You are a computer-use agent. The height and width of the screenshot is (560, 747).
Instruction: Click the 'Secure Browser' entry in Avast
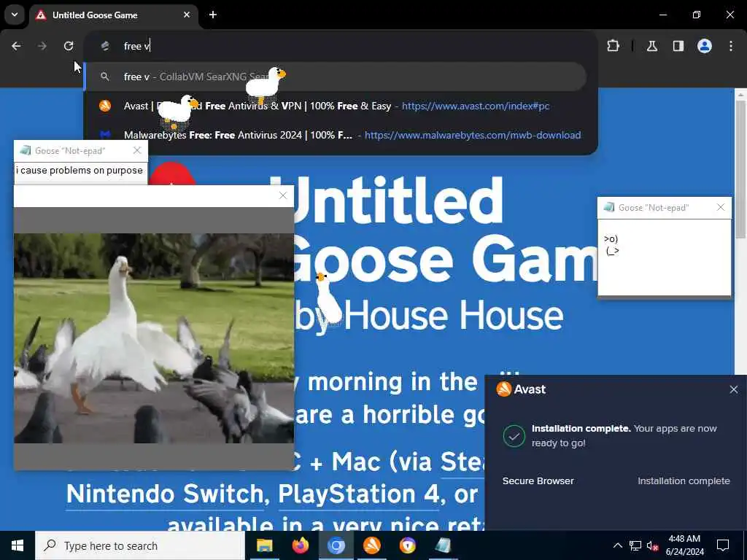pyautogui.click(x=538, y=481)
